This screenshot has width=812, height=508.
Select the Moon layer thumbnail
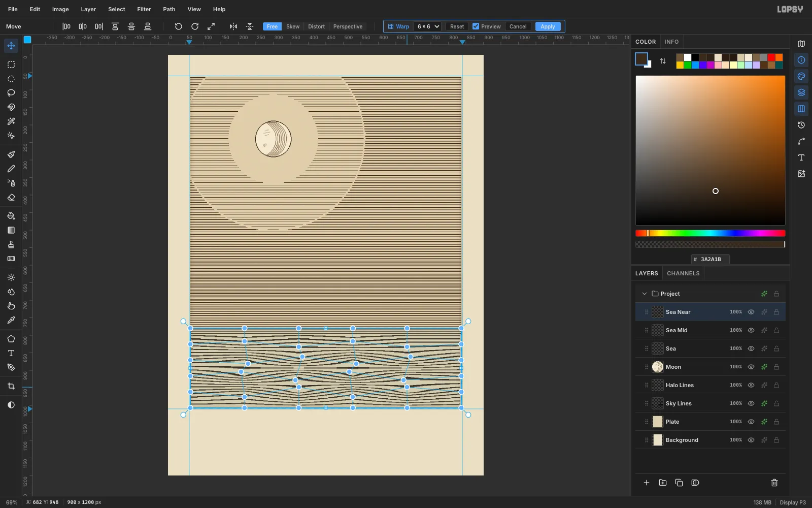[658, 367]
